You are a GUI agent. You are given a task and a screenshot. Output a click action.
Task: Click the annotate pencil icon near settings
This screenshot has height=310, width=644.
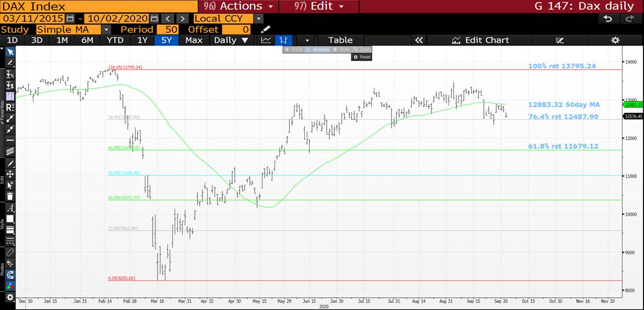(559, 40)
